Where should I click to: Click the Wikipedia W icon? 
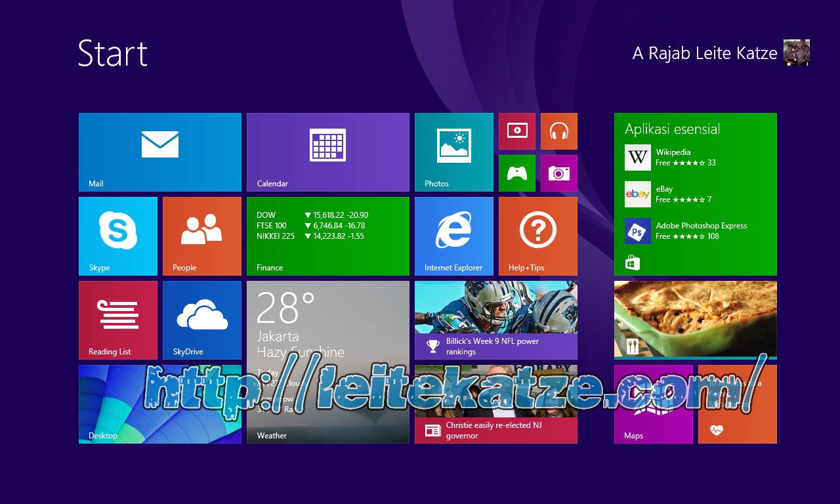coord(638,157)
